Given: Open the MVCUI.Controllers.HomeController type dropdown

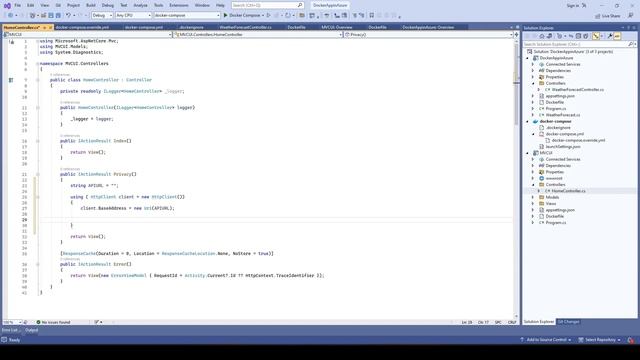Looking at the screenshot, I should 258,35.
